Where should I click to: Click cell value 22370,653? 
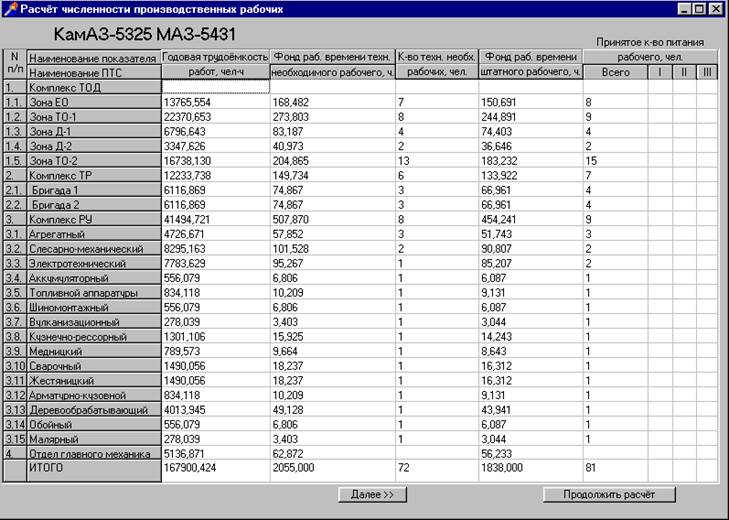point(187,117)
